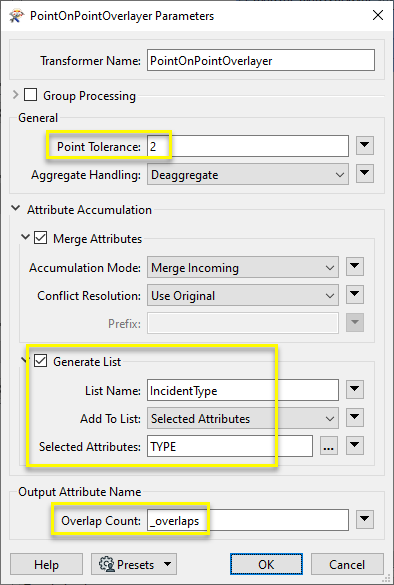Open List Name value options arrow
This screenshot has width=394, height=585.
355,390
